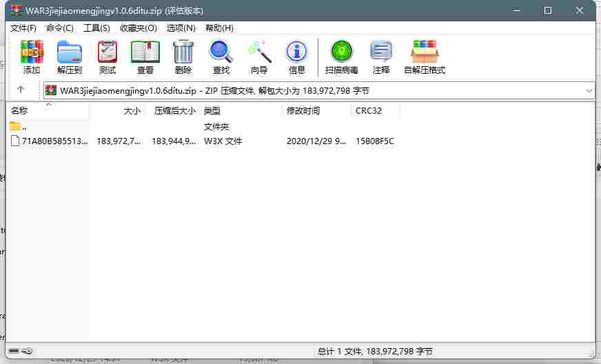Open the Options (选项) menu
This screenshot has width=601, height=364.
(181, 28)
